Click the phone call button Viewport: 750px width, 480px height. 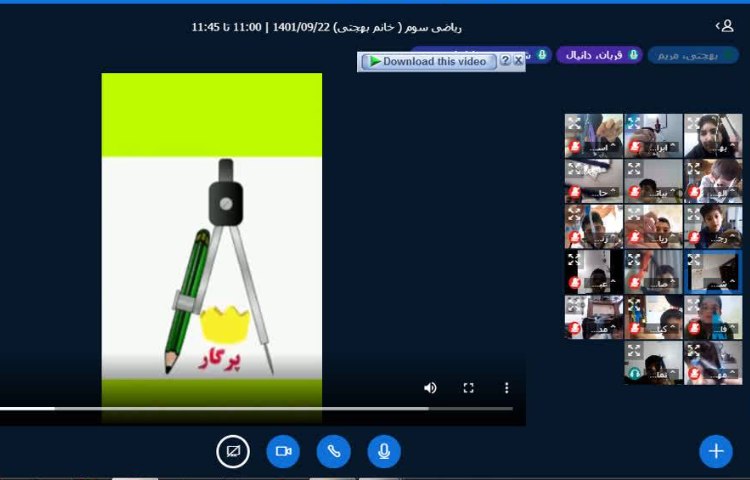[x=333, y=451]
